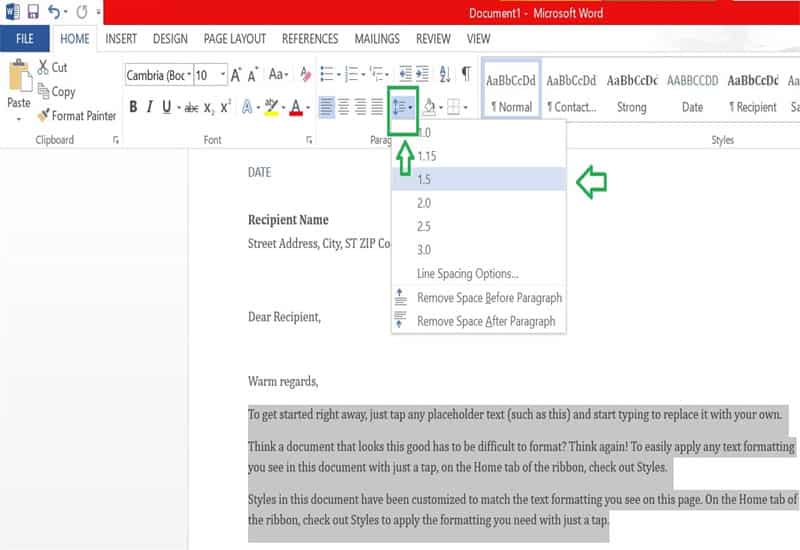Choose 1.5 line spacing from menu

[x=425, y=179]
